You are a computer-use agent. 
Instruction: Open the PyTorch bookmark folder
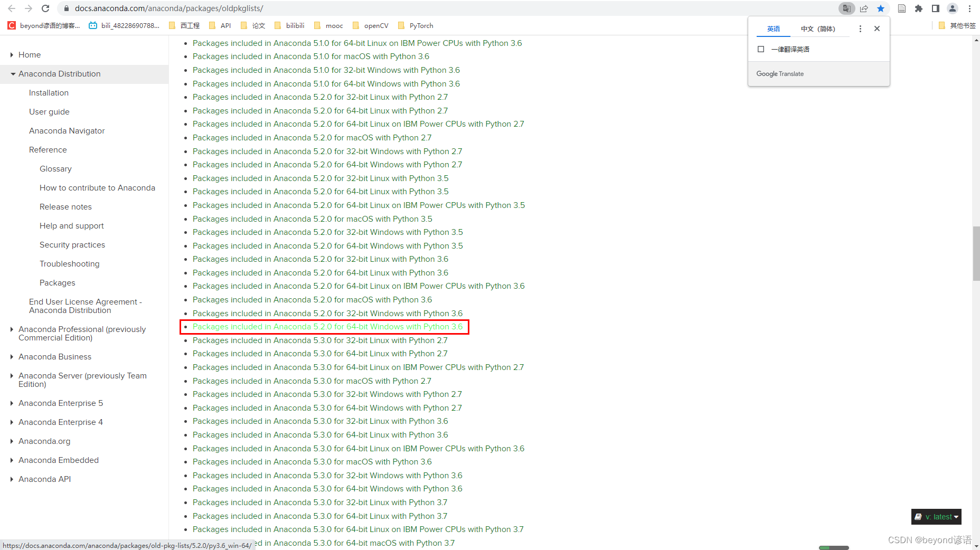coord(416,25)
